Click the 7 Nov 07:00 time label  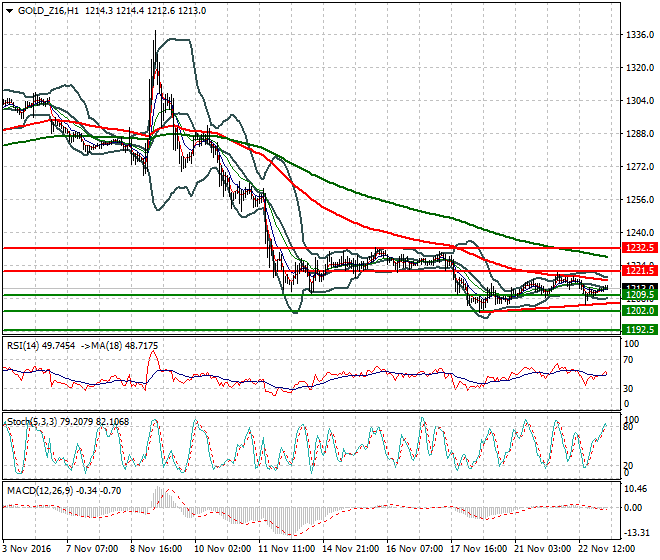92,549
